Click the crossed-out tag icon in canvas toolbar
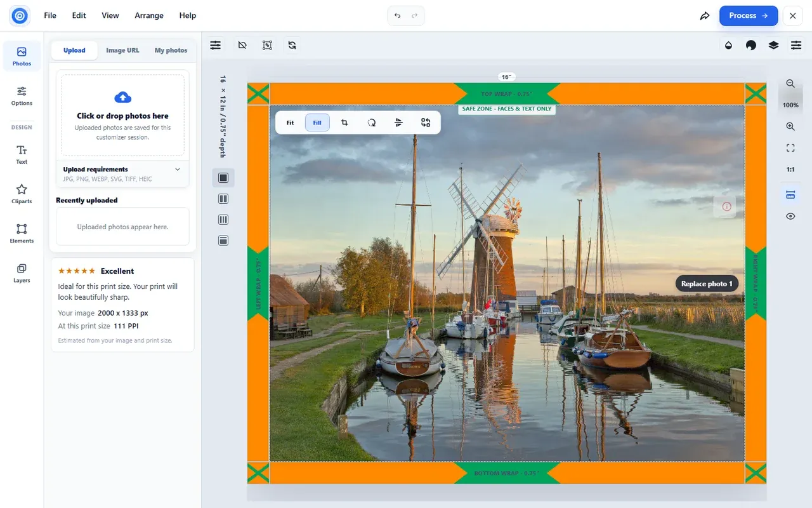Viewport: 812px width, 508px height. tap(242, 45)
